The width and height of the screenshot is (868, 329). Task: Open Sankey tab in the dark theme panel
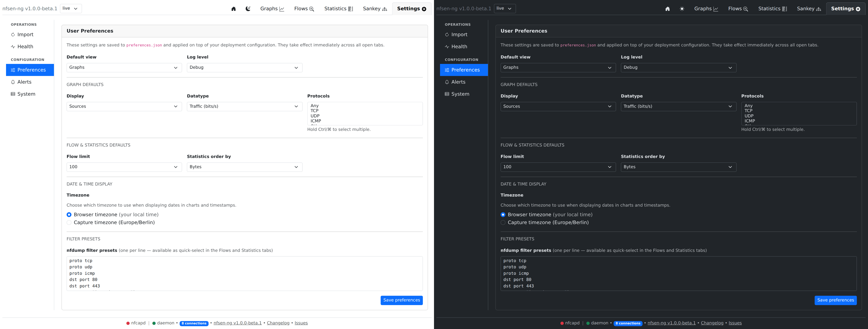(809, 9)
